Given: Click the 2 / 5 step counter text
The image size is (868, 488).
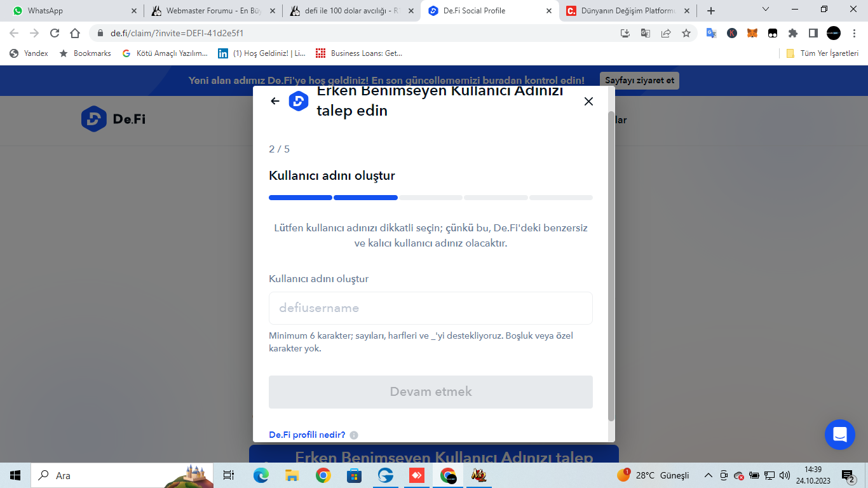Looking at the screenshot, I should pos(279,149).
